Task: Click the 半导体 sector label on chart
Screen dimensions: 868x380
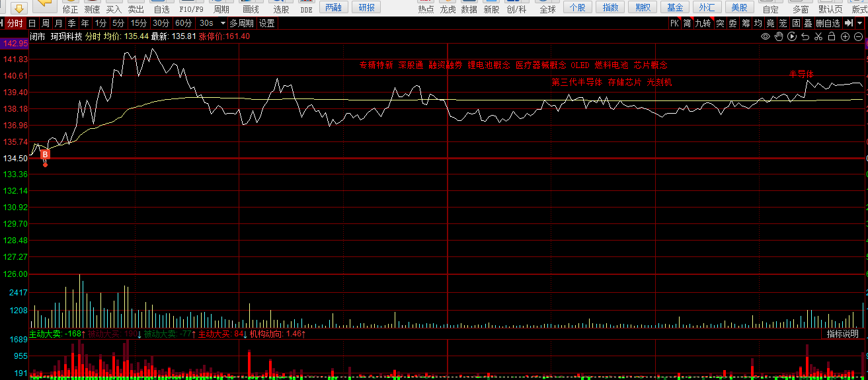Action: 801,73
